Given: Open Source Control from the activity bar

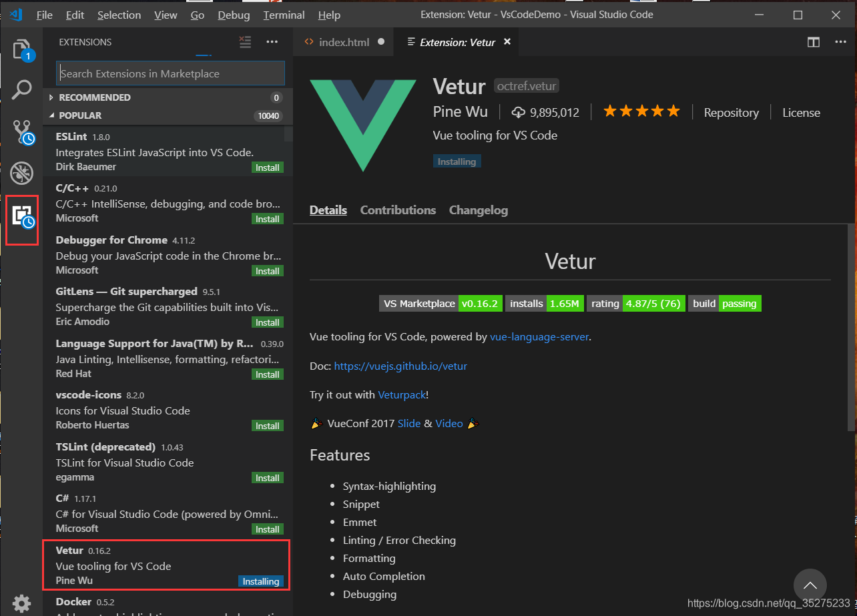Looking at the screenshot, I should (22, 131).
